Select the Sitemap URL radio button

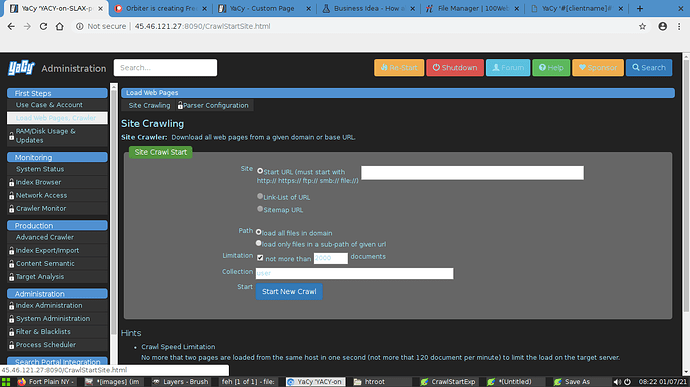pyautogui.click(x=260, y=209)
